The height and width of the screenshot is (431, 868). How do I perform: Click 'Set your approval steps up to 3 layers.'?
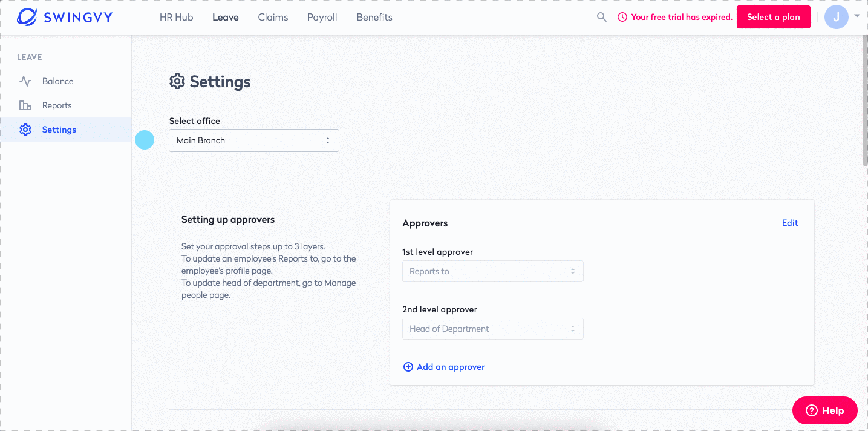253,246
